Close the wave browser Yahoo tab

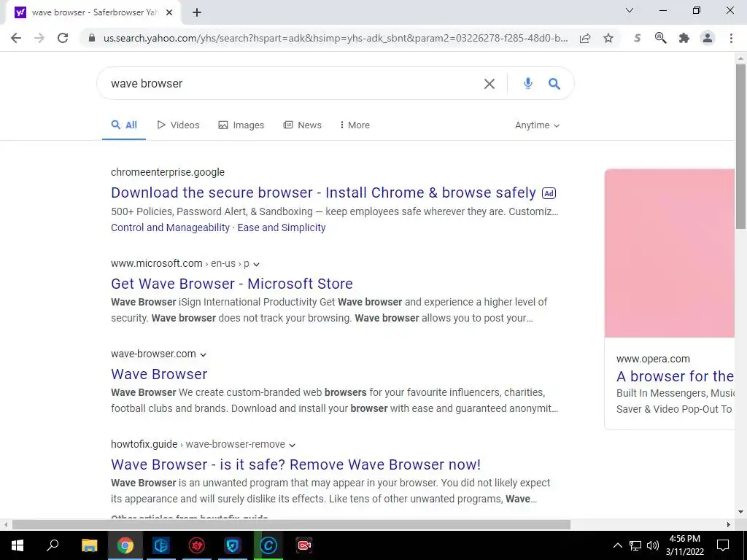click(x=169, y=12)
